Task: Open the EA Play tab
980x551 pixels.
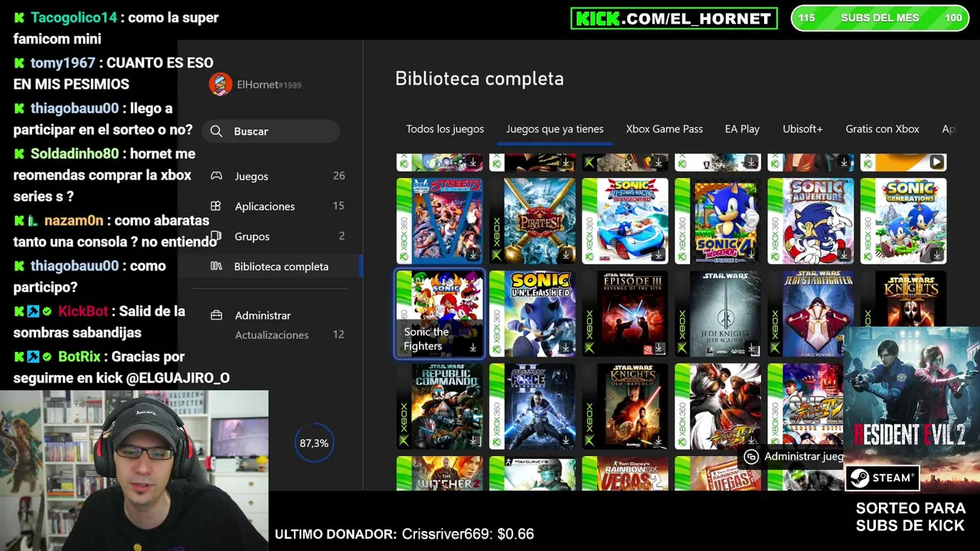Action: tap(743, 129)
